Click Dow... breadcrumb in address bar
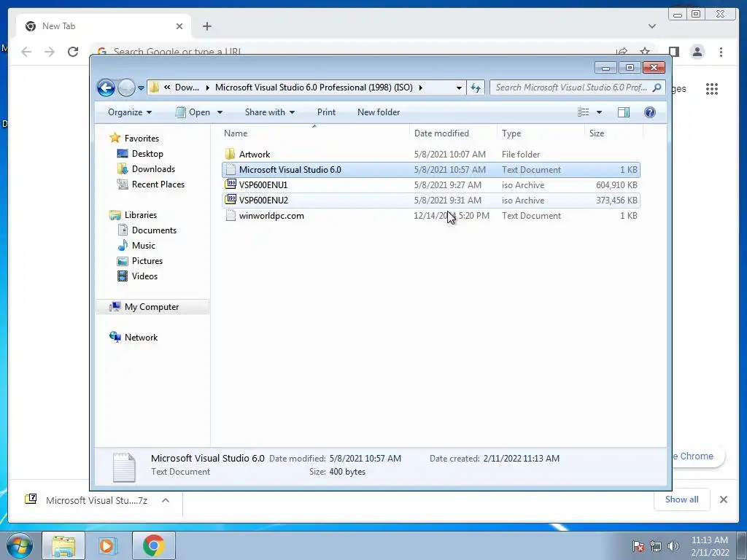This screenshot has height=560, width=747. [187, 87]
